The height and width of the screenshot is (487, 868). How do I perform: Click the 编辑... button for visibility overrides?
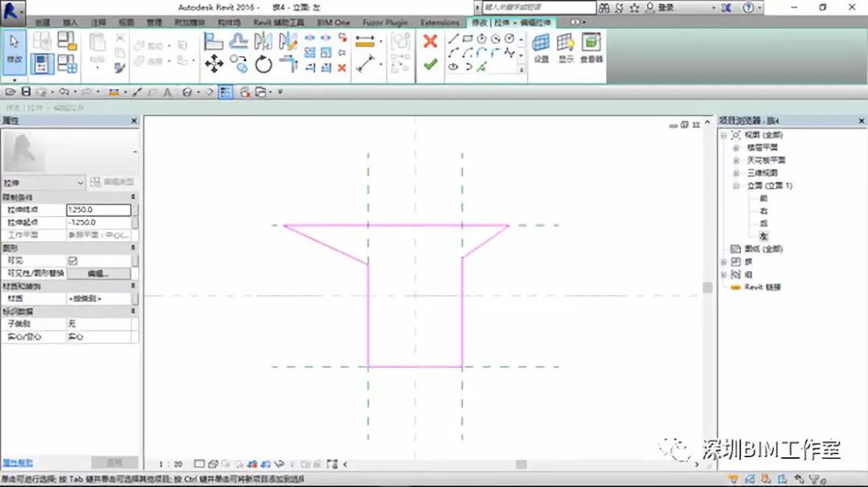(x=99, y=273)
